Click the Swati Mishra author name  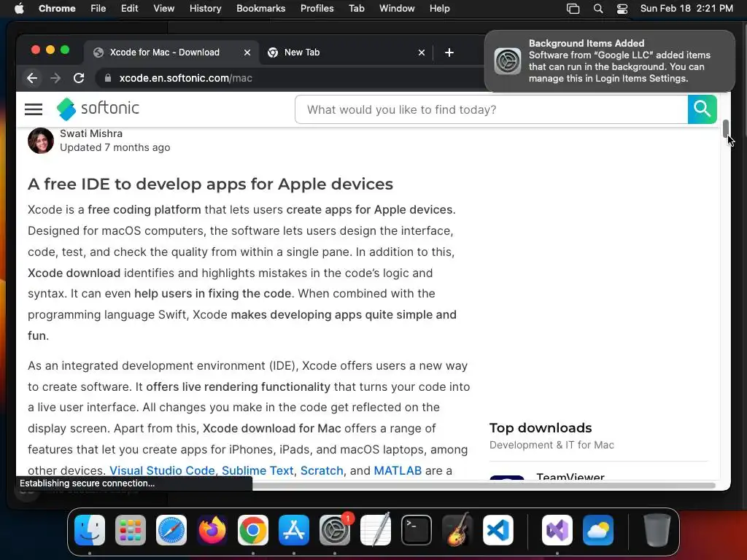(91, 134)
